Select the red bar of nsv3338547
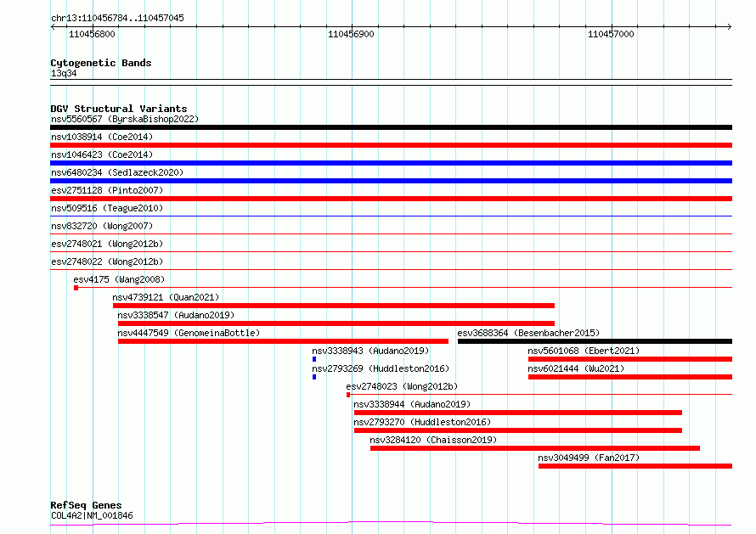Image resolution: width=756 pixels, height=534 pixels. click(x=336, y=323)
